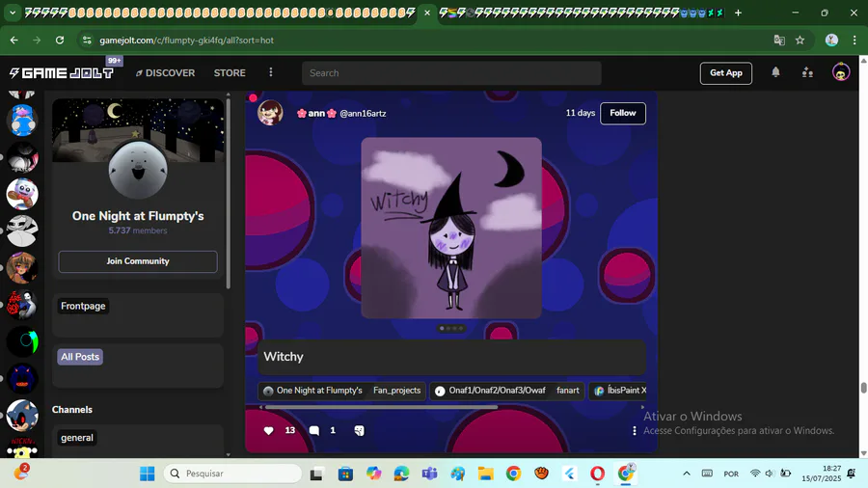Open the green circle community icon
This screenshot has height=488, width=868.
pos(22,341)
